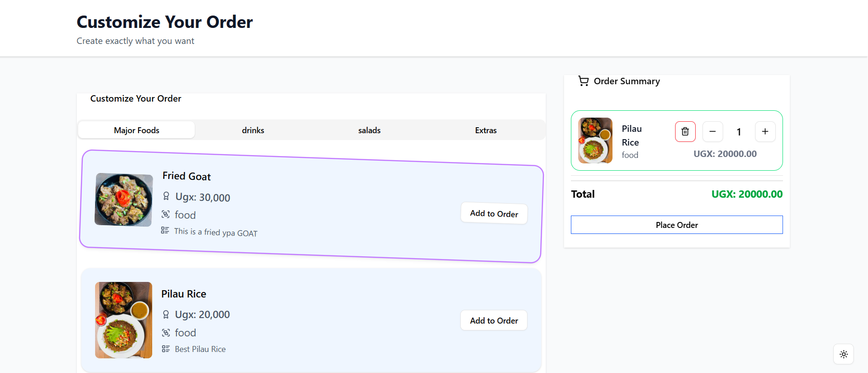Add Fried Goat to the order
Screen dimensions: 868x373
click(x=494, y=214)
